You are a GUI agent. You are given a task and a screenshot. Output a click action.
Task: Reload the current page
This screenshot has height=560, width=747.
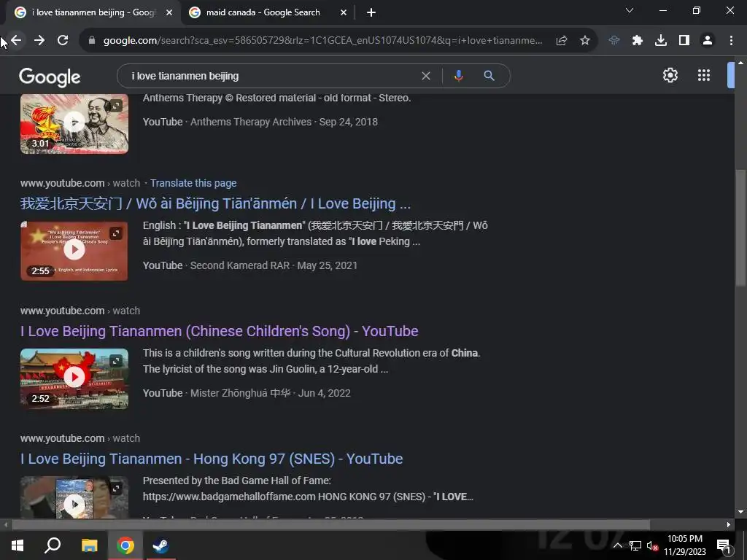click(63, 41)
